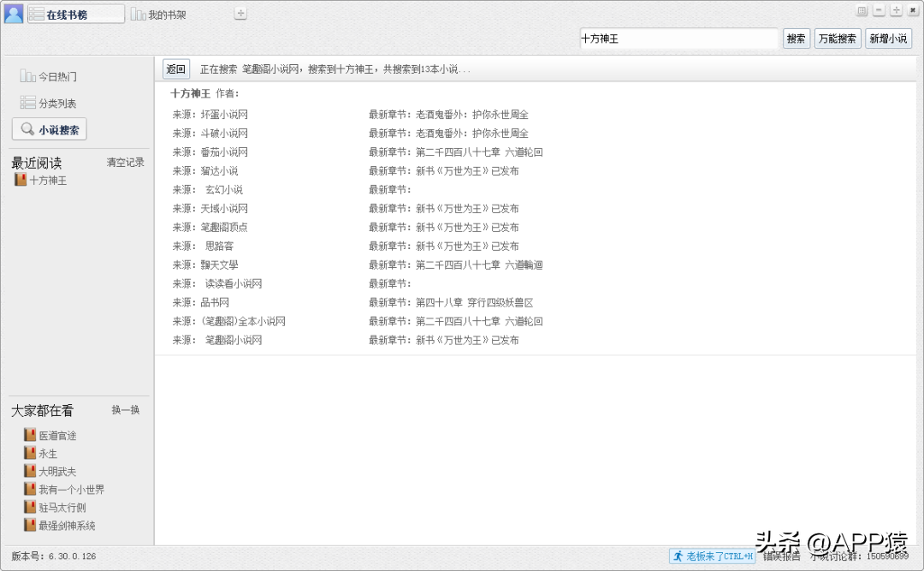
Task: Open source 思路客
Action: pos(219,246)
